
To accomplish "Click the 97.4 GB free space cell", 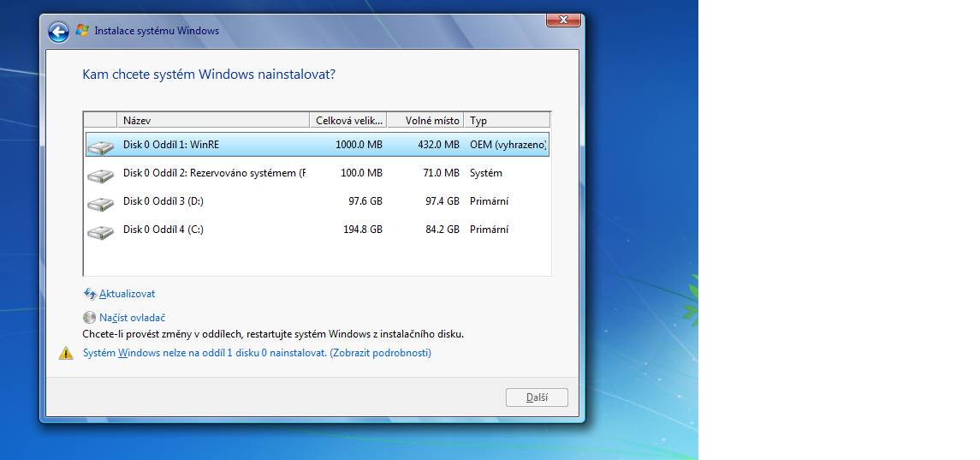I will (x=442, y=201).
